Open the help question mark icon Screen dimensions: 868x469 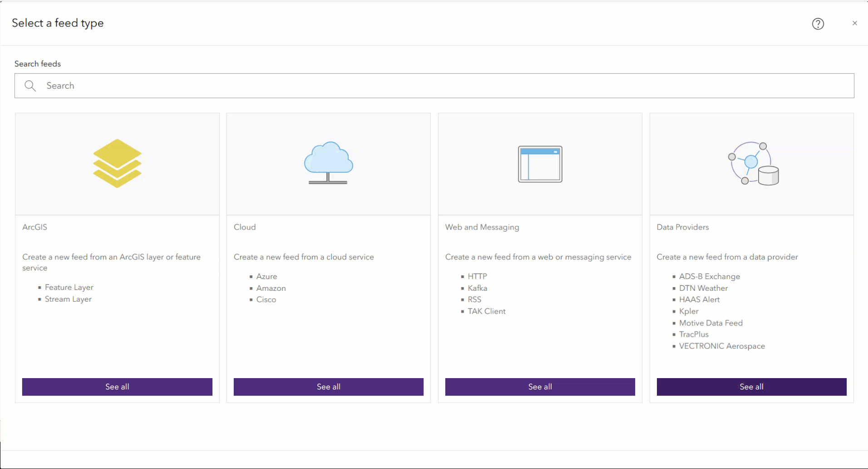tap(818, 24)
